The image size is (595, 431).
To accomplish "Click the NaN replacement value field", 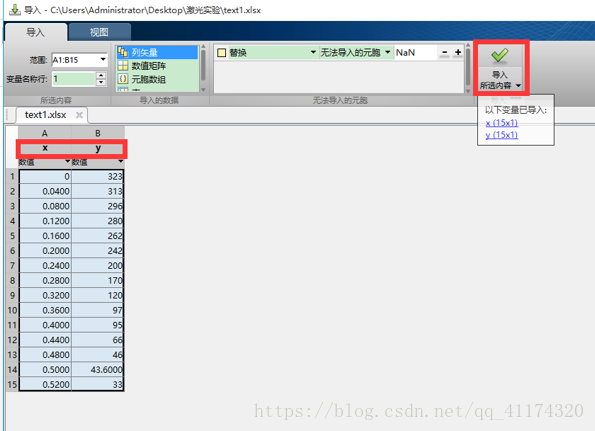I will tap(416, 52).
